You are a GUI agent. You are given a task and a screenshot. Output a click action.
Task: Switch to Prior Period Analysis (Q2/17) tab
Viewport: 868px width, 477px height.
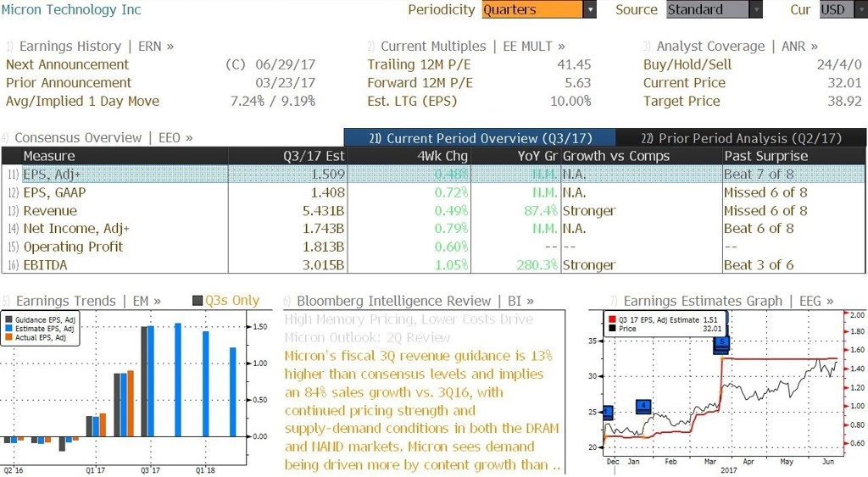(741, 138)
